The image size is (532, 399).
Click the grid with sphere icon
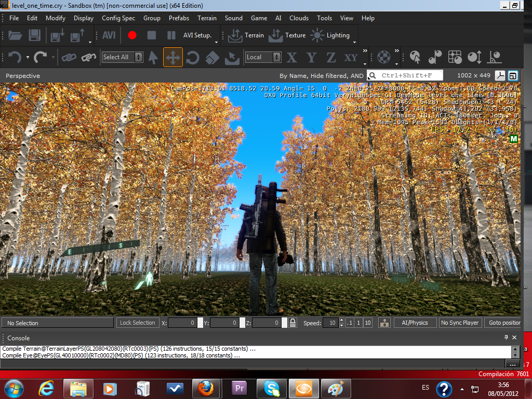[455, 57]
